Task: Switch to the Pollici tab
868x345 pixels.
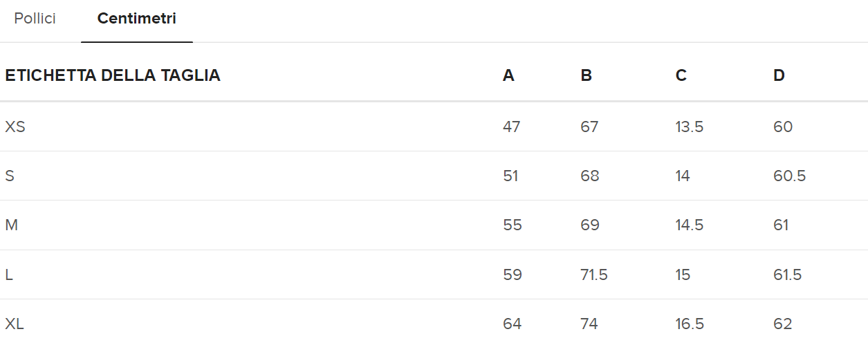Action: [35, 19]
